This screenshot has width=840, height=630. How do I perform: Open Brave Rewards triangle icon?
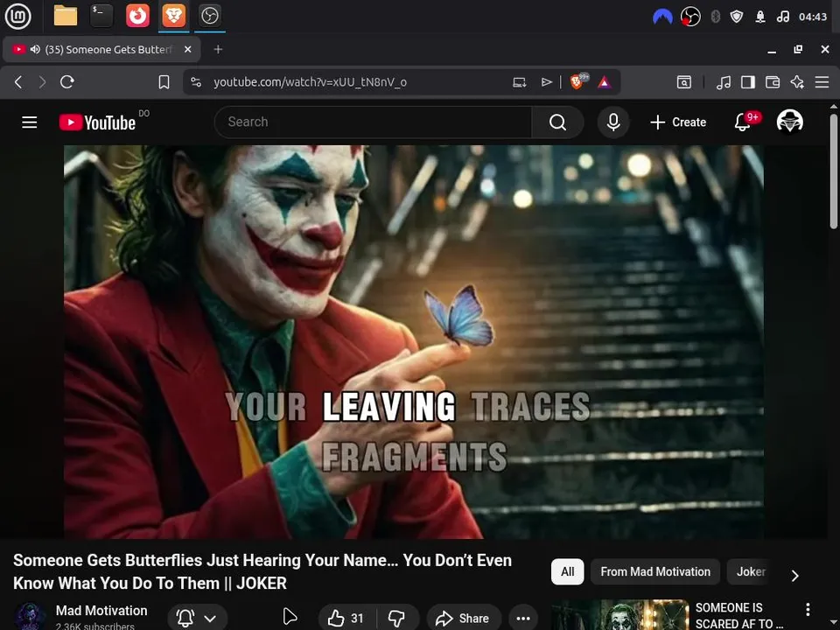point(605,82)
